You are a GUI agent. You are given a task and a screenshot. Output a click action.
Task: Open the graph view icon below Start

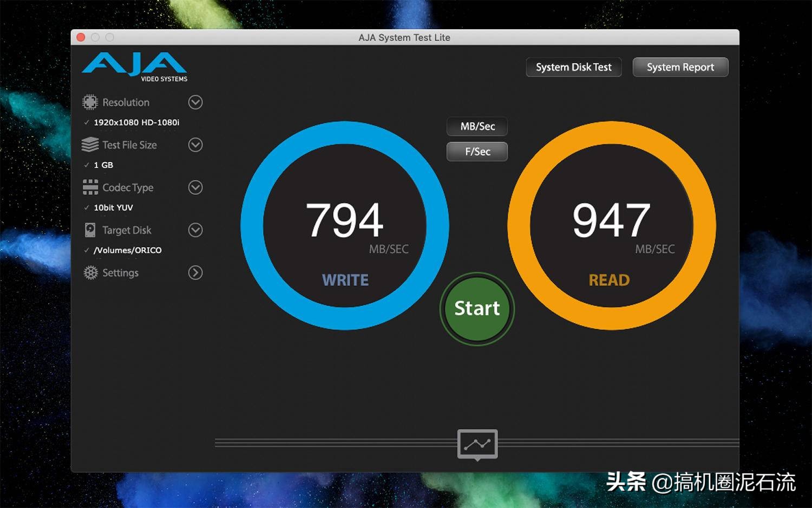coord(477,444)
